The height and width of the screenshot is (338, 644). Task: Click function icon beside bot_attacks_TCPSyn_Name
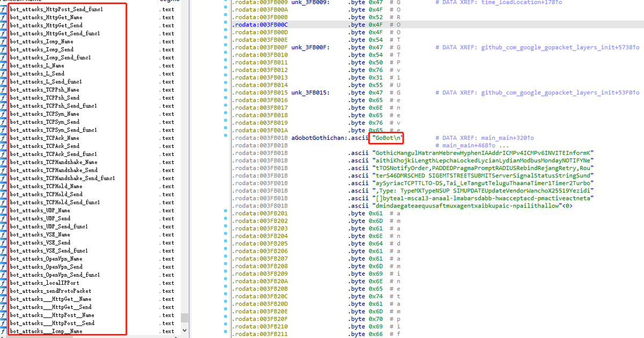coord(4,114)
